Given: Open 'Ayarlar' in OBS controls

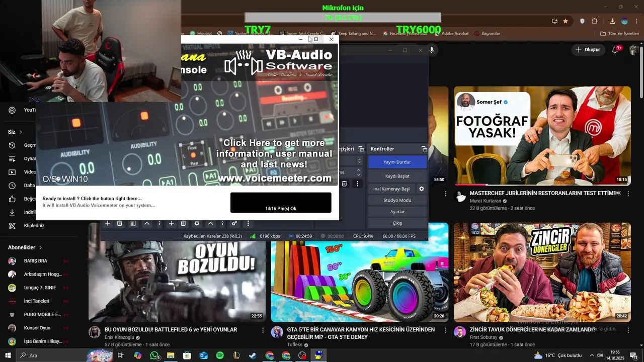Looking at the screenshot, I should click(397, 212).
